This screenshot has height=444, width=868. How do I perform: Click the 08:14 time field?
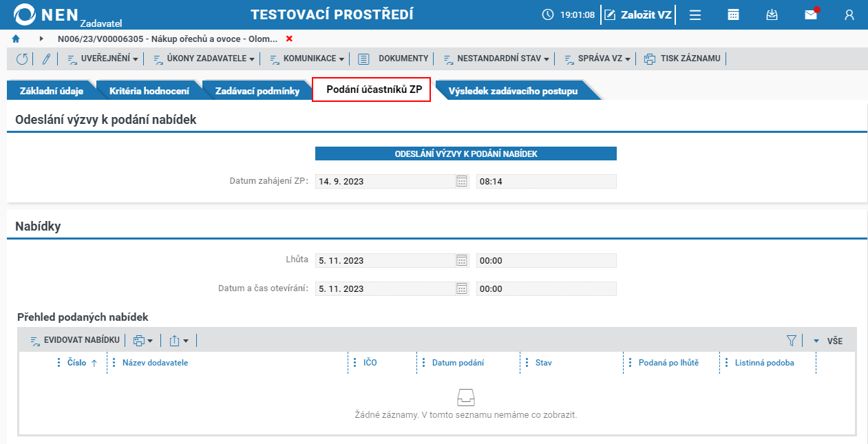click(x=546, y=182)
